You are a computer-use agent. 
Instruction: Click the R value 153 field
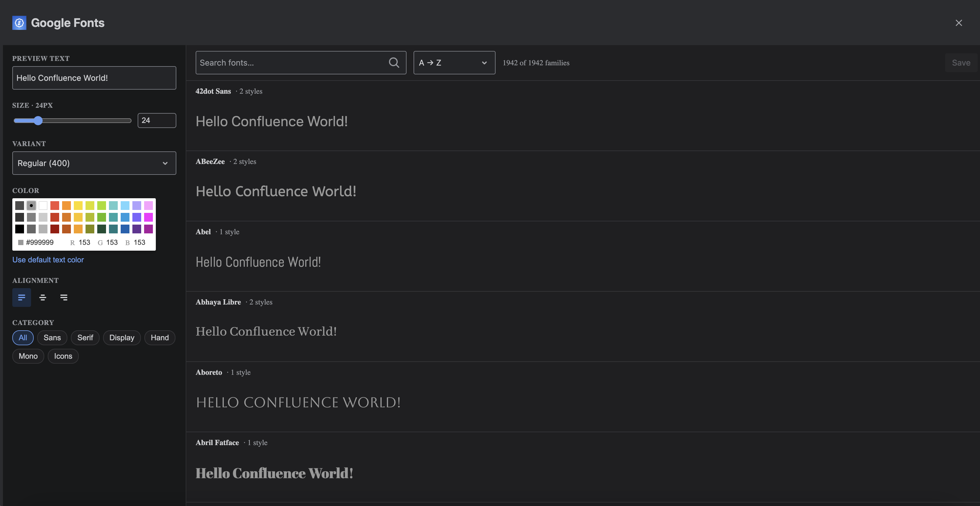pos(84,242)
